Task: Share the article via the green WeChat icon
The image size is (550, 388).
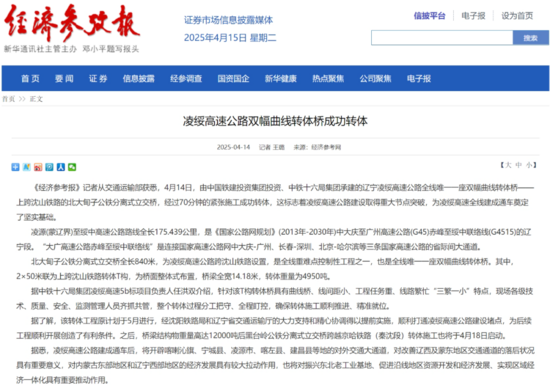Action: (x=72, y=167)
